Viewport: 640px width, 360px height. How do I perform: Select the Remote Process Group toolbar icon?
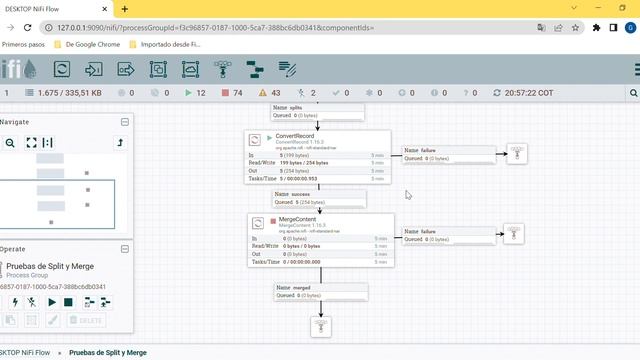190,69
